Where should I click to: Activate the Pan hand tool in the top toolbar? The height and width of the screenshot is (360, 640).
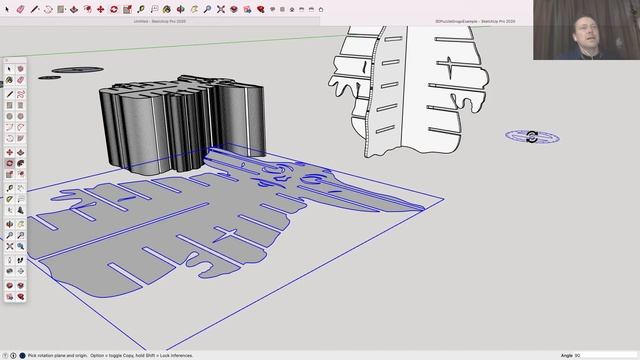(194, 9)
